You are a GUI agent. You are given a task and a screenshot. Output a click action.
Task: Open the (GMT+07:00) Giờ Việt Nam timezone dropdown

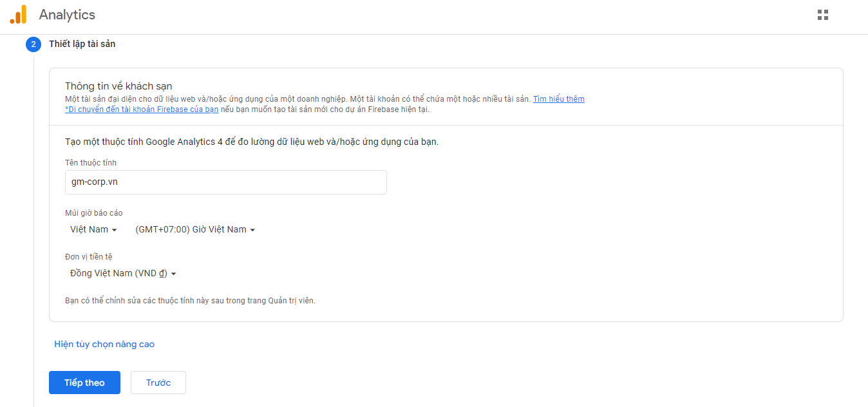(195, 230)
